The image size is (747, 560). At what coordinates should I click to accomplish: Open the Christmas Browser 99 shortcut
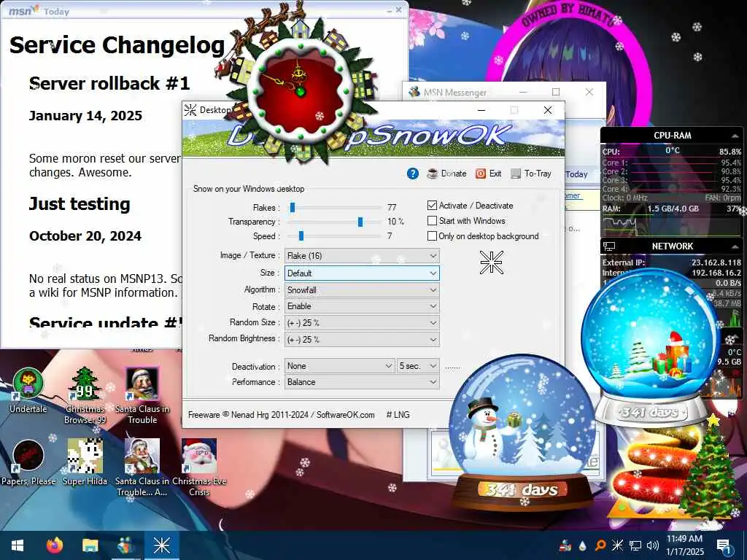(85, 395)
